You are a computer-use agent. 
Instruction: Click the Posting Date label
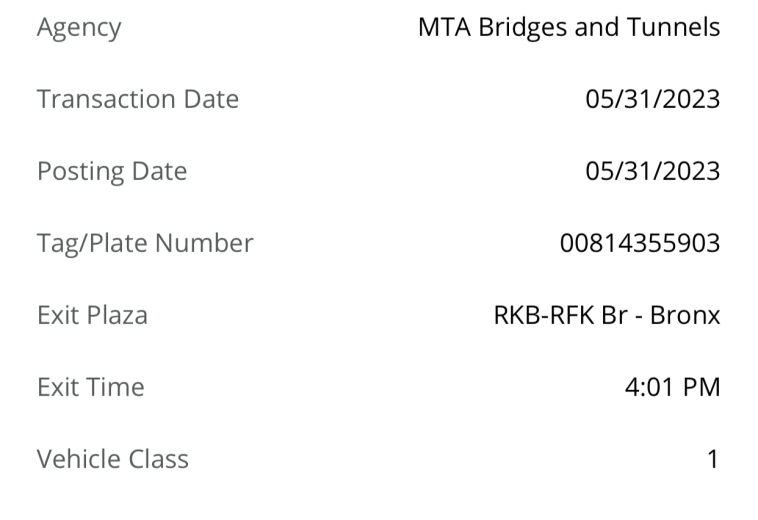(x=112, y=172)
